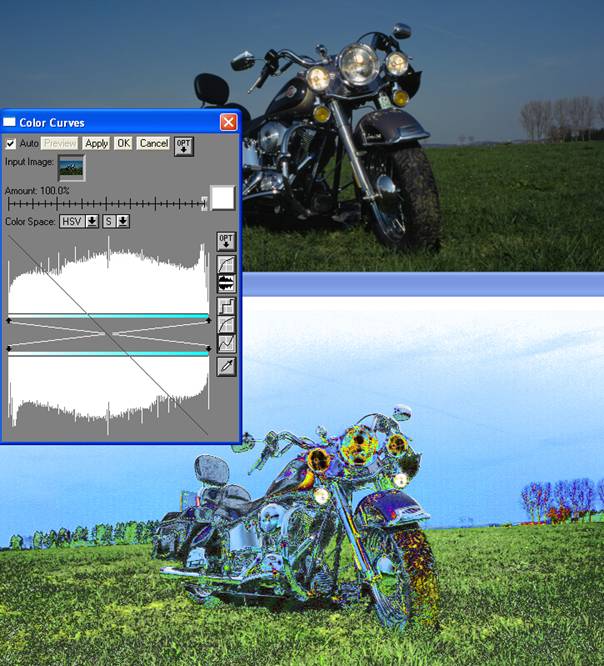
Task: Open the HSV color space dropdown
Action: click(x=79, y=221)
